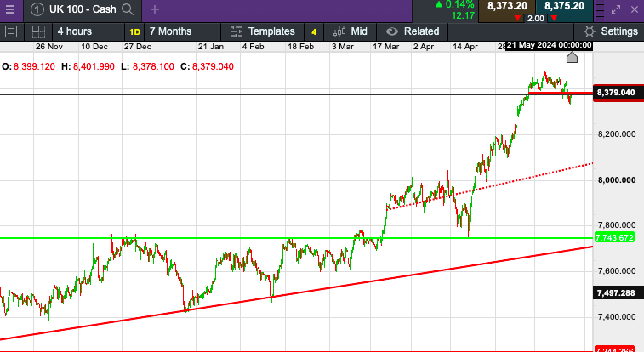644x352 pixels.
Task: Select the 1D quick interval button
Action: click(134, 31)
